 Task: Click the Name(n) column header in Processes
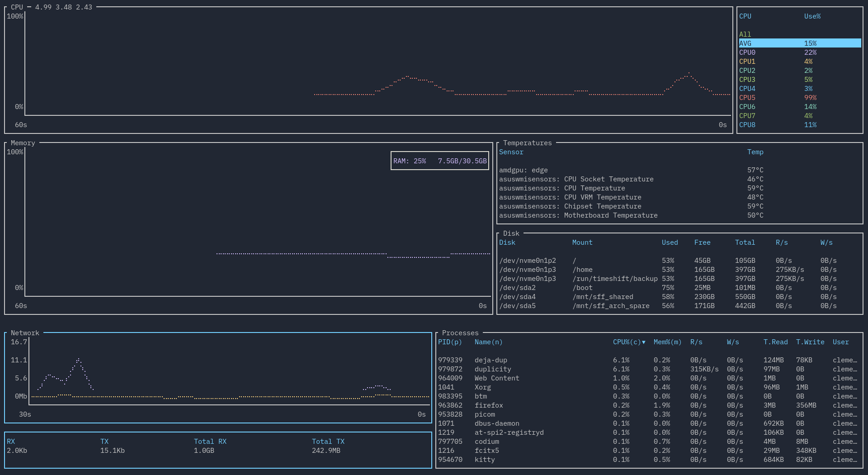(x=488, y=342)
